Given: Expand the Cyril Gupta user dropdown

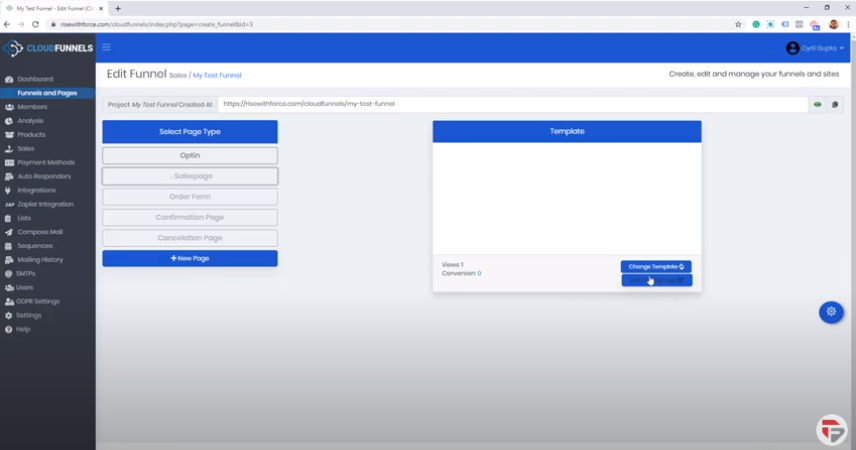Looking at the screenshot, I should coord(816,48).
